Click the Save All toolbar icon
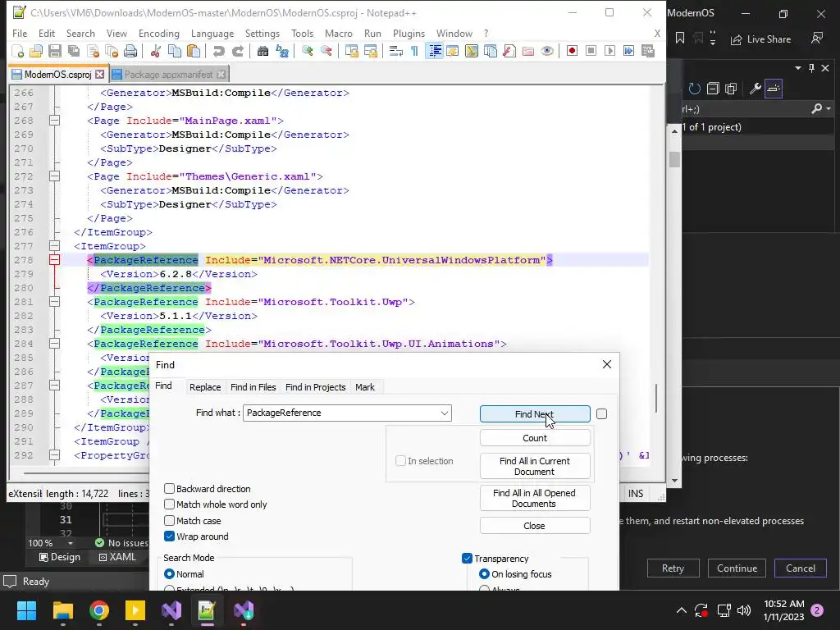This screenshot has width=840, height=630. click(74, 52)
